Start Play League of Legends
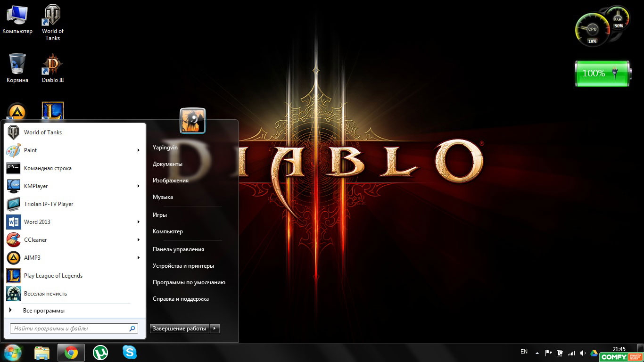Image resolution: width=644 pixels, height=362 pixels. click(x=74, y=276)
